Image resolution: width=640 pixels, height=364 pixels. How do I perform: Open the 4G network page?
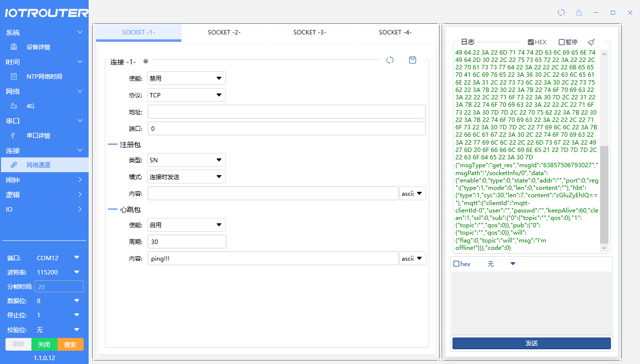click(30, 106)
